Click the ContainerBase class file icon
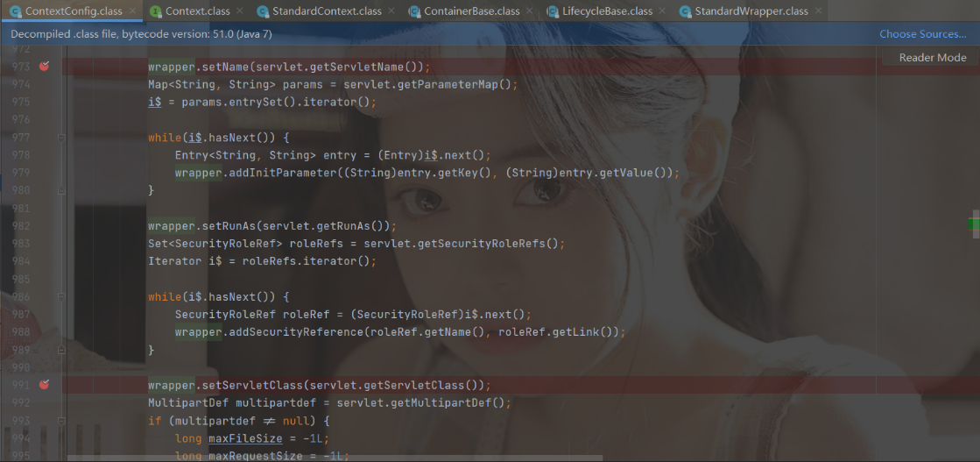 [x=413, y=11]
